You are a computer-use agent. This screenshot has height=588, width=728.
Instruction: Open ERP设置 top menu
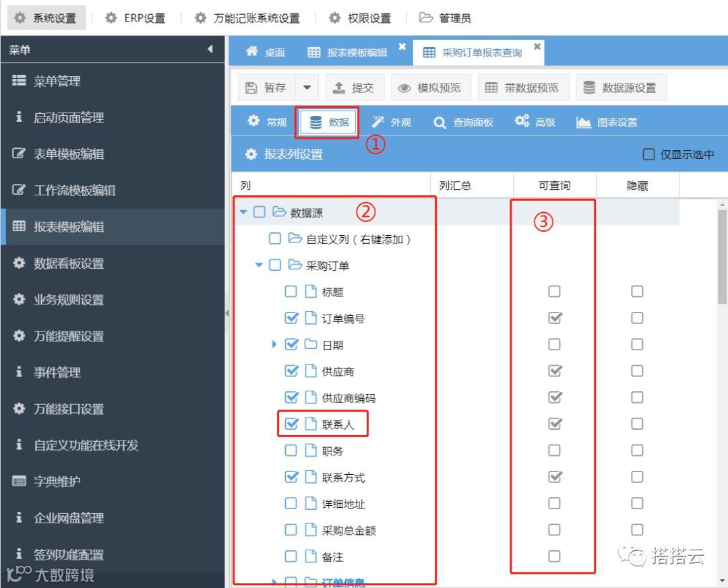coord(135,18)
